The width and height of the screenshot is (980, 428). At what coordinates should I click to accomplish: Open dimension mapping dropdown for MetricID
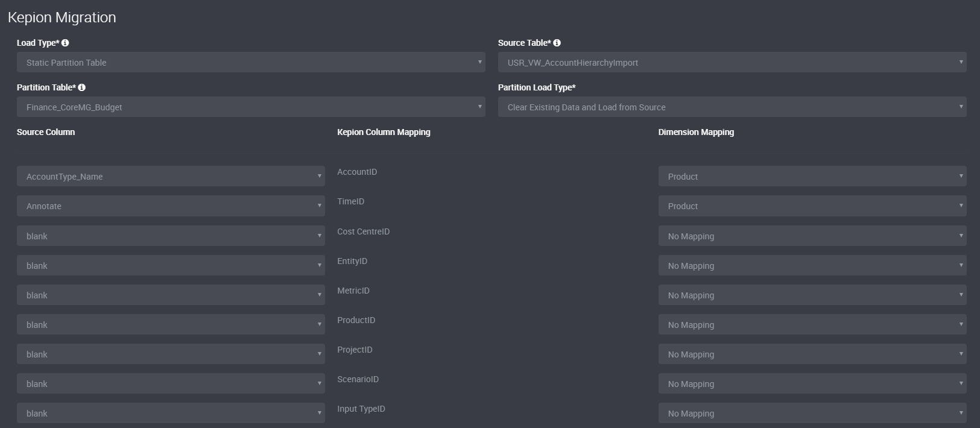pos(812,295)
